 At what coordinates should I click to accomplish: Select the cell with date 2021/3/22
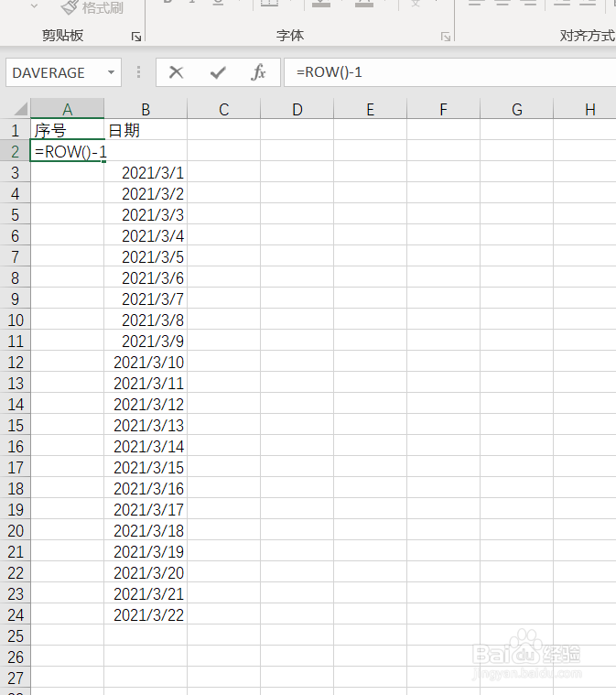146,614
